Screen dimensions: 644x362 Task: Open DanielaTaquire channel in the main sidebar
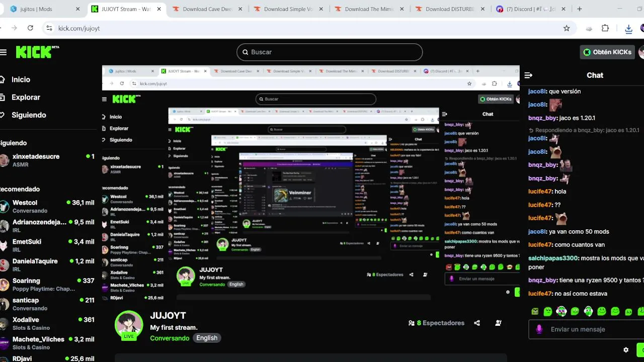coord(48,265)
